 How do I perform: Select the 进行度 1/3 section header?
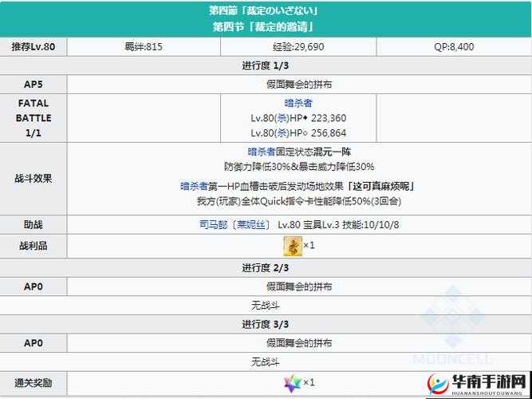[x=264, y=65]
